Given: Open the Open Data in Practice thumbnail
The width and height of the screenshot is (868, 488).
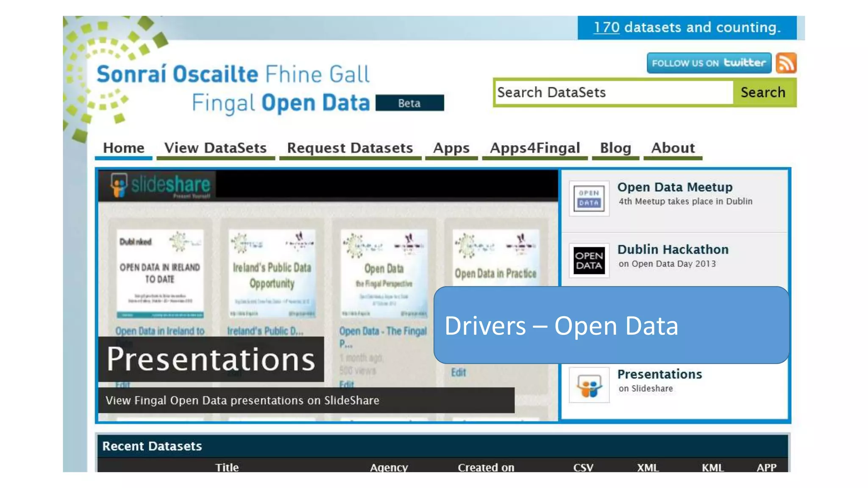Looking at the screenshot, I should point(495,258).
